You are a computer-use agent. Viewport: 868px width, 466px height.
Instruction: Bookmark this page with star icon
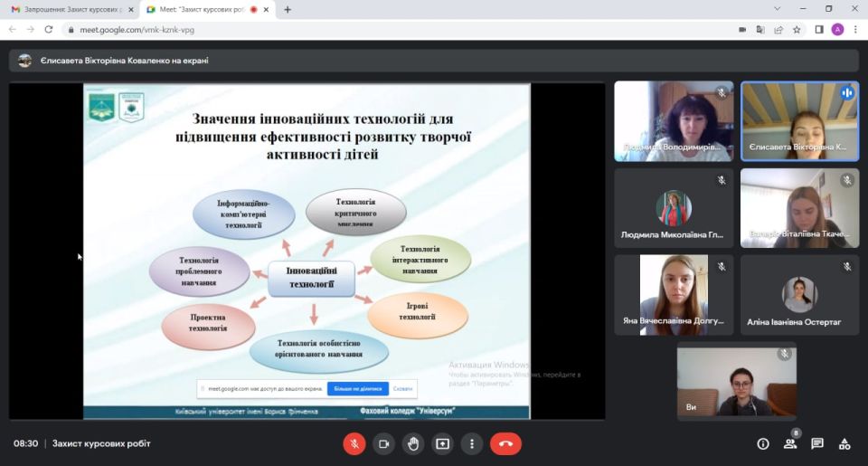tap(797, 30)
